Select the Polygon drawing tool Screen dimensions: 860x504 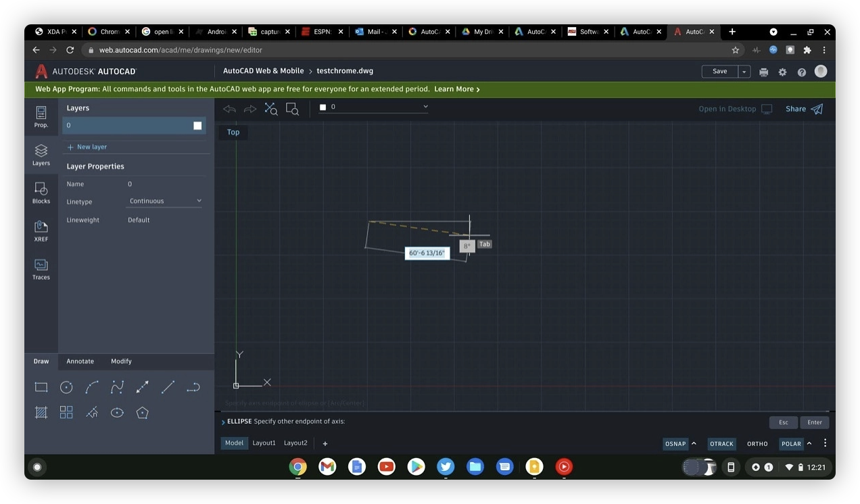pos(142,412)
